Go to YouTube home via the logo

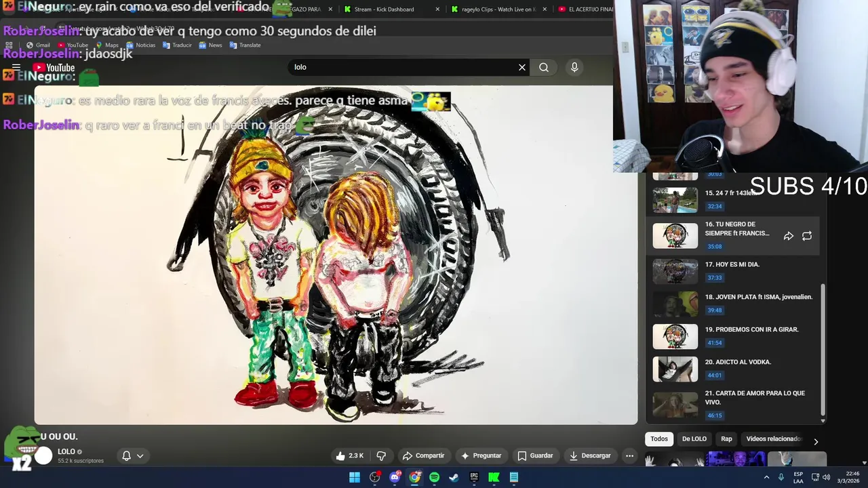(54, 67)
